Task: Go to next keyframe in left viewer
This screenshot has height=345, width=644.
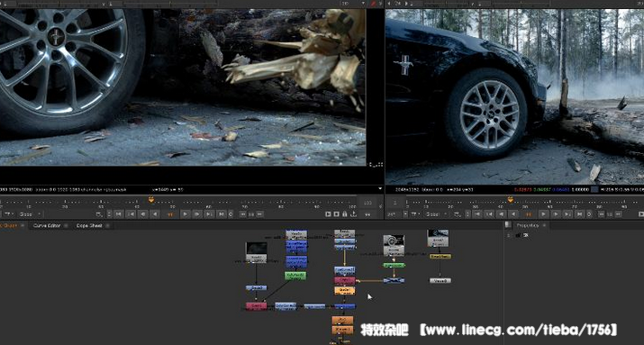Action: click(x=210, y=214)
